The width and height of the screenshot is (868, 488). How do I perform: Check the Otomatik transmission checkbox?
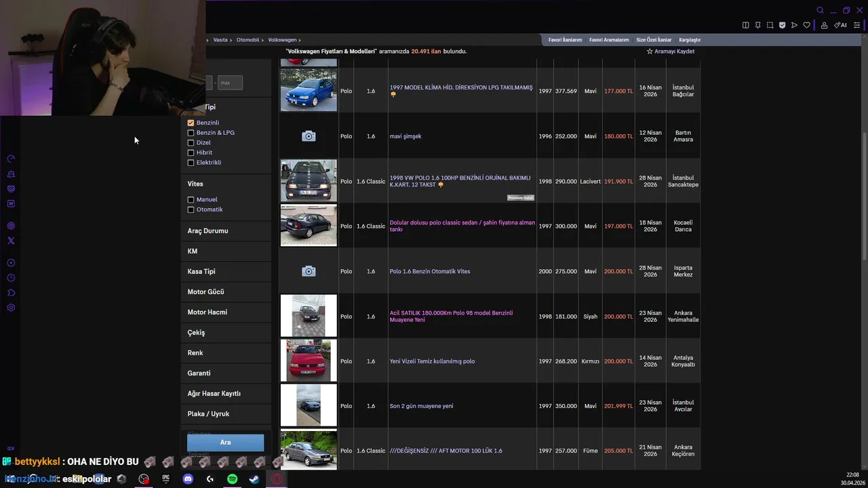pos(191,209)
